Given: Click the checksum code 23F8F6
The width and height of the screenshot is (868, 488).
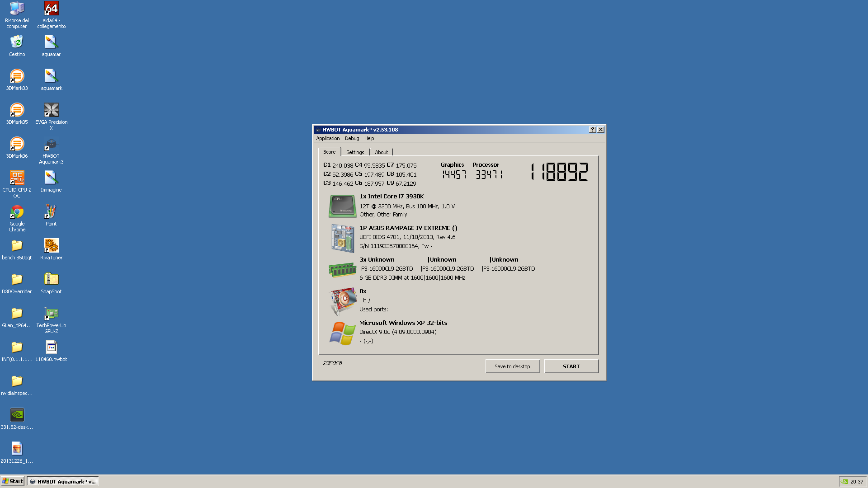Looking at the screenshot, I should click(332, 363).
